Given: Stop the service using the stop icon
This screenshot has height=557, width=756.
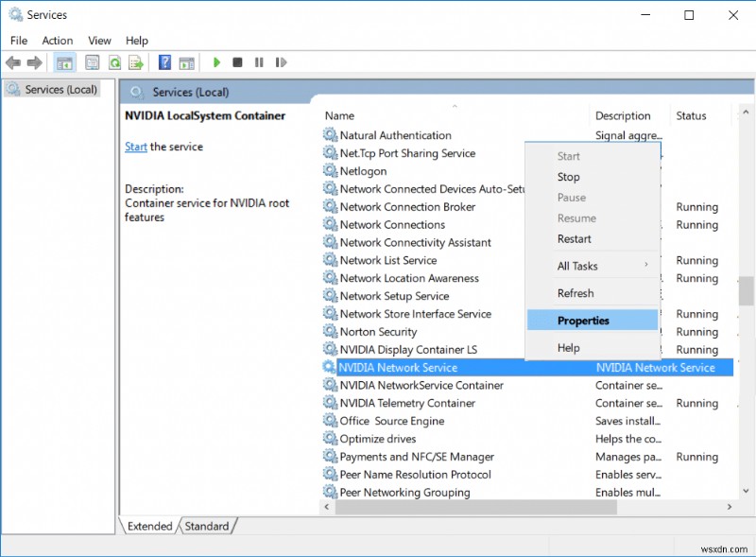Looking at the screenshot, I should tap(239, 62).
